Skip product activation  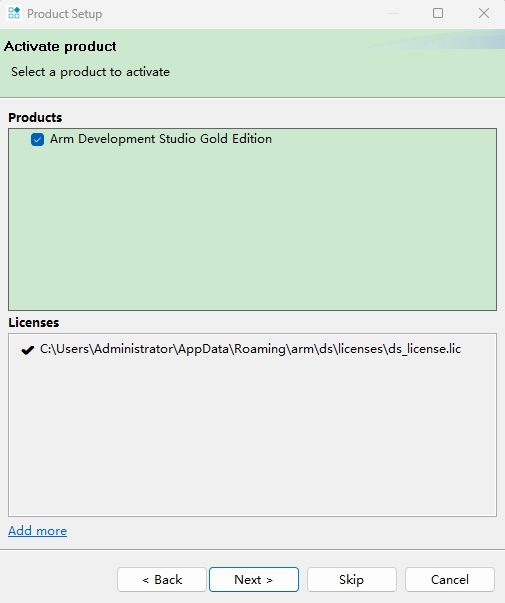[352, 580]
